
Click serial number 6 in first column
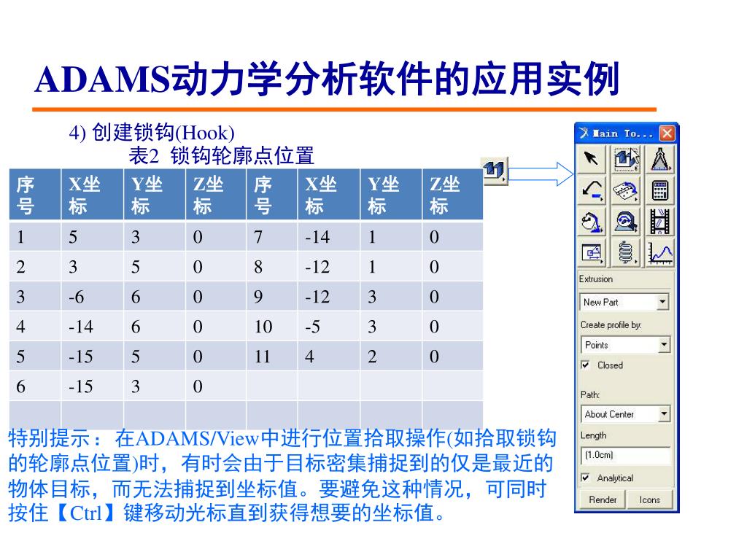pyautogui.click(x=20, y=386)
